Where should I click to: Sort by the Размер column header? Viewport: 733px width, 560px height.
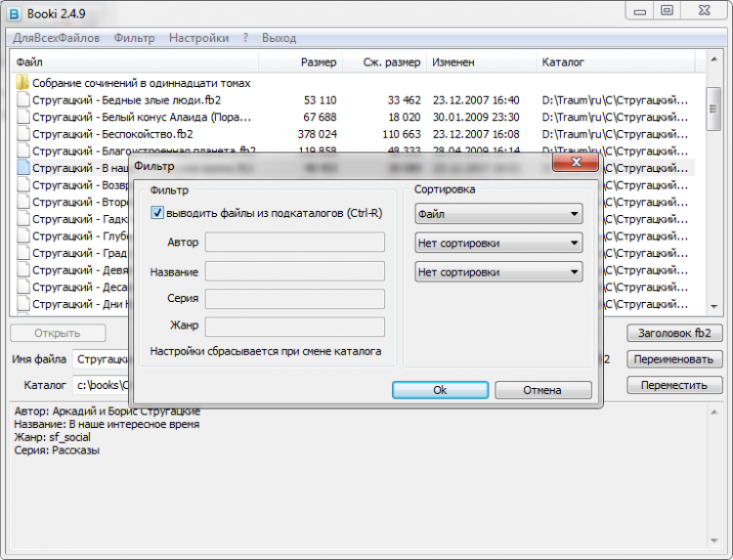click(x=301, y=62)
